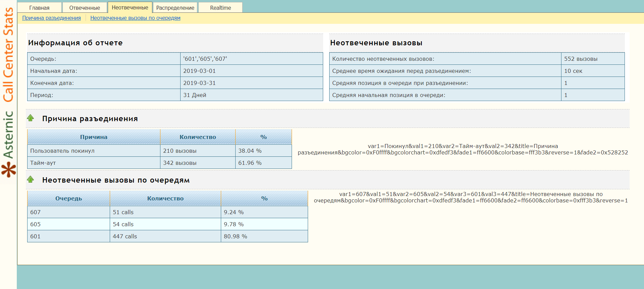Sort disconnect table by Количество header

pos(198,137)
